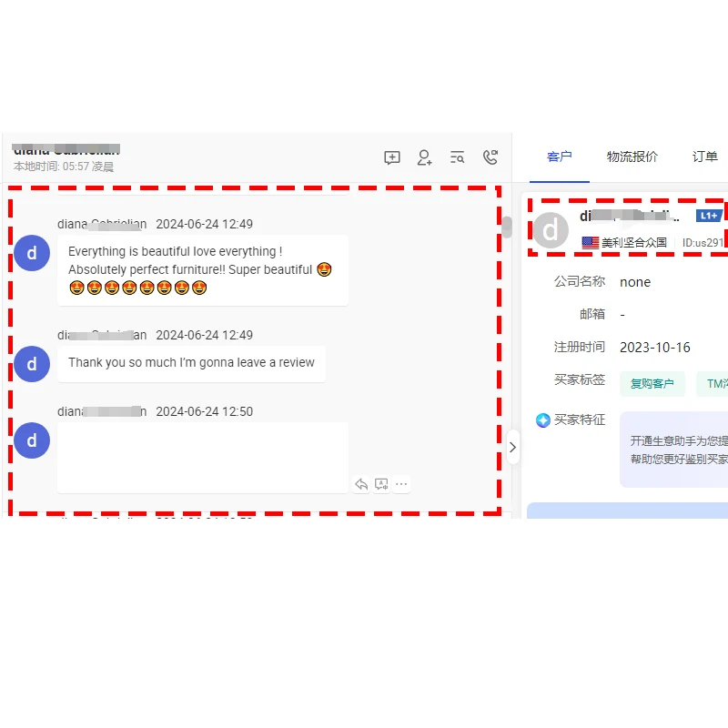
Task: Switch to the 物流报价 tab
Action: tap(632, 157)
